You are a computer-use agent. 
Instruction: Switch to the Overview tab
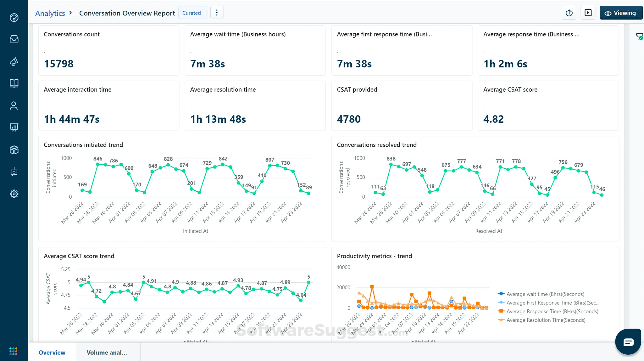[52, 353]
